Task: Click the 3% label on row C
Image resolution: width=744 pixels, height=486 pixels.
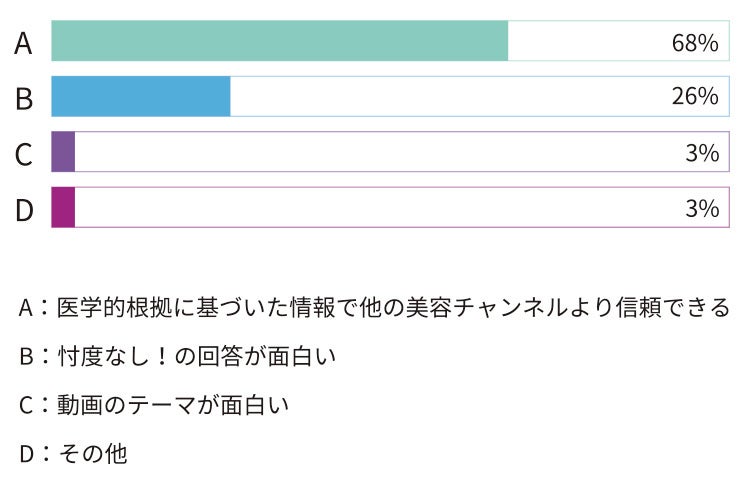Action: point(702,153)
